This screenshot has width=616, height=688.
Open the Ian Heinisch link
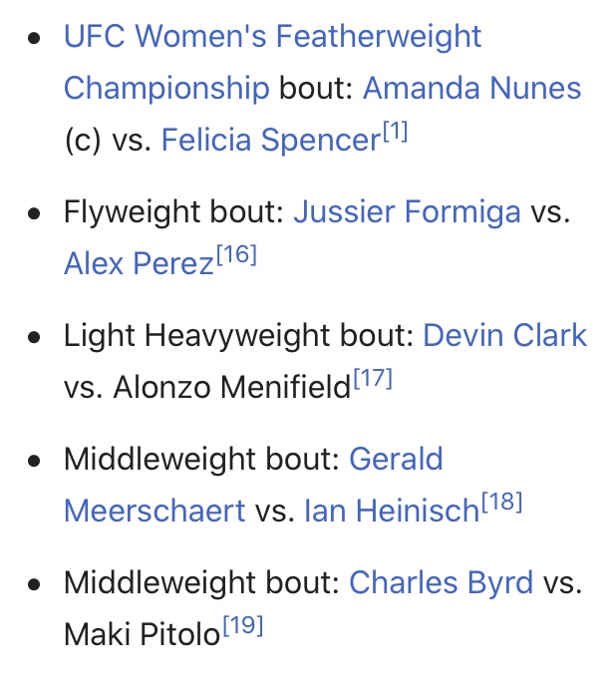pyautogui.click(x=392, y=511)
